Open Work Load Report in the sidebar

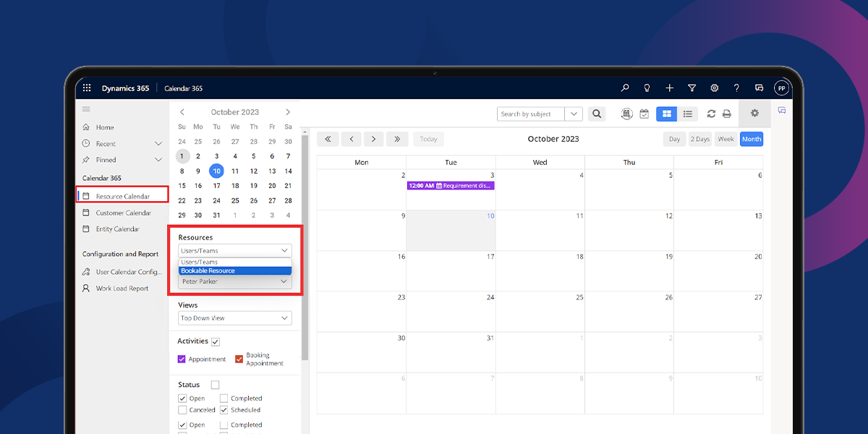click(x=122, y=289)
